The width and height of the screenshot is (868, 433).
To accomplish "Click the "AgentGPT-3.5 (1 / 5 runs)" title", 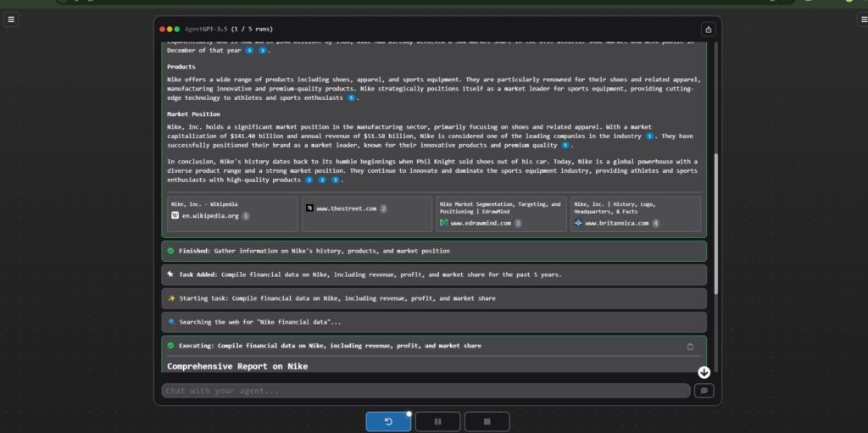I will point(229,30).
